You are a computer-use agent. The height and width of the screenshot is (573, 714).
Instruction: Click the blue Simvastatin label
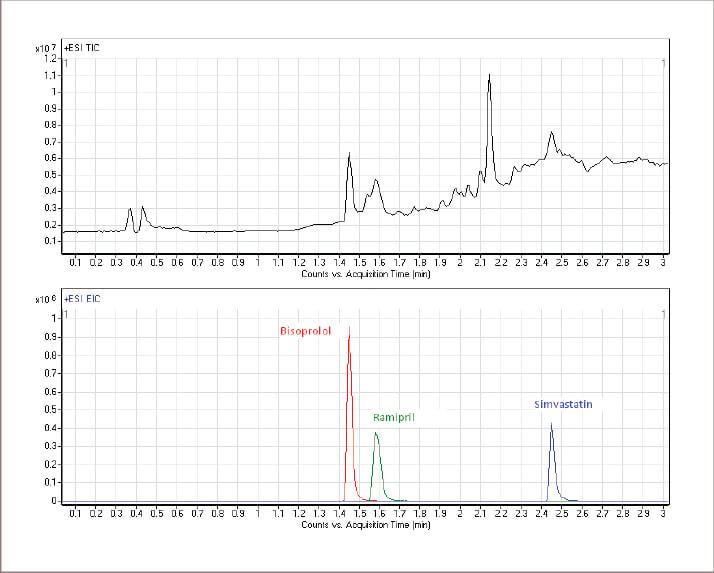(563, 404)
